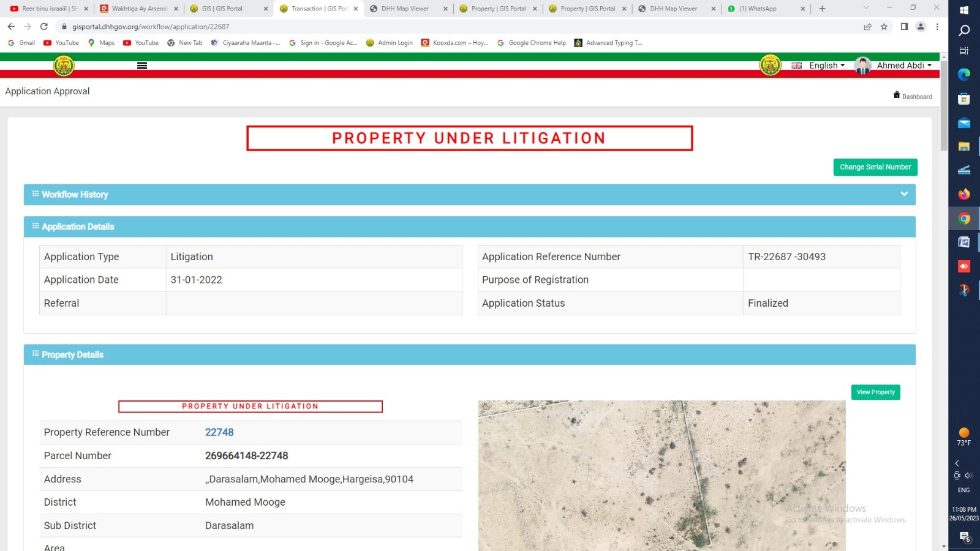Click the UK flag language icon
The image size is (980, 551).
[x=797, y=66]
